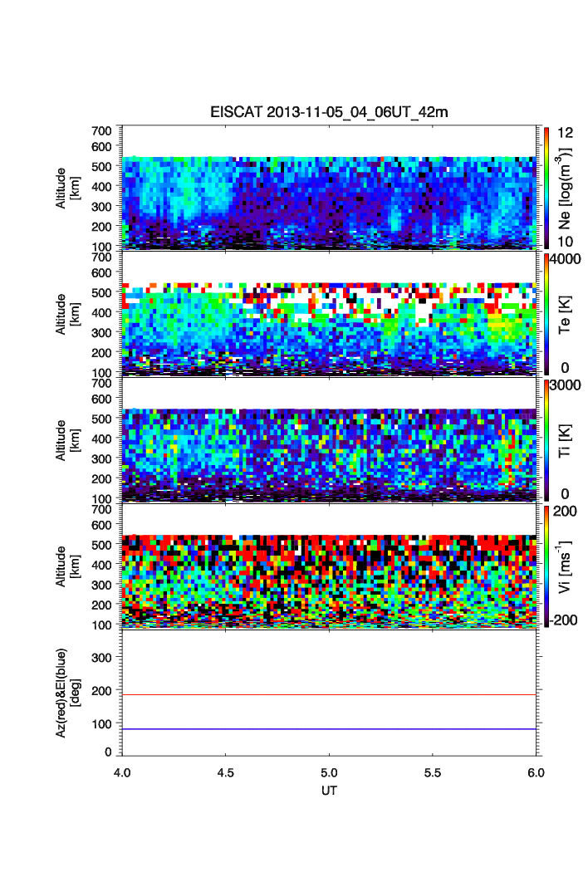Screen dimensions: 588x882
Task: Click the "200" maximum on Vi color bar
Action: point(565,512)
